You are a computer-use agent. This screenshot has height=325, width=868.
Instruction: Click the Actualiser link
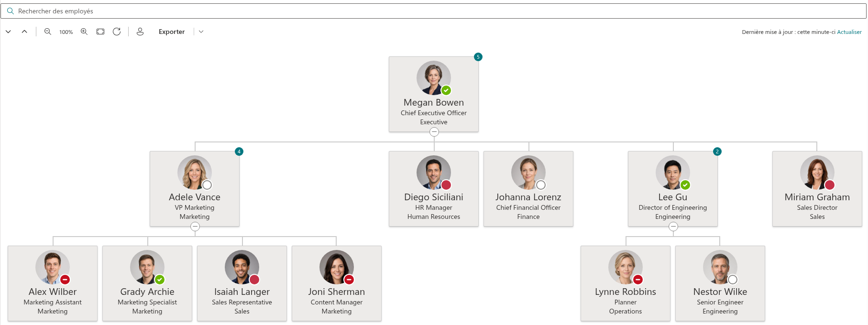[x=849, y=32]
